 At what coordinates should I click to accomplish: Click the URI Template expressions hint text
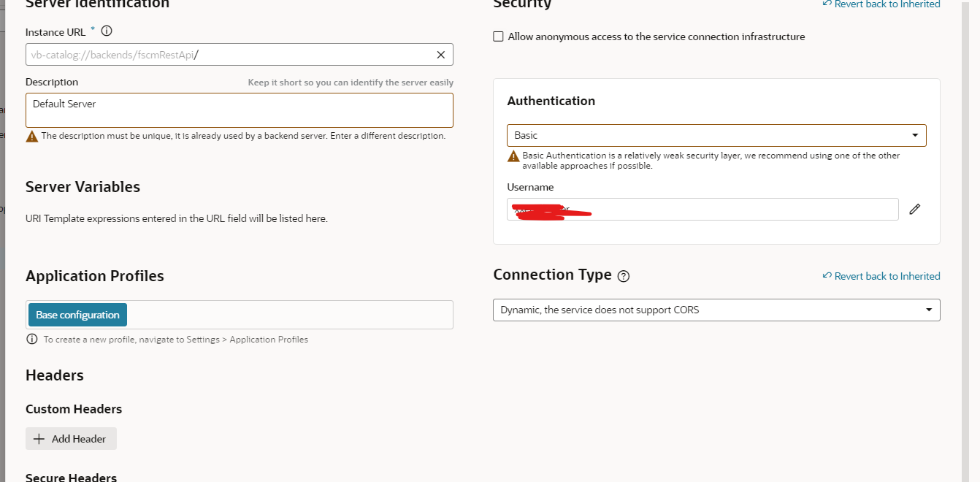[177, 218]
